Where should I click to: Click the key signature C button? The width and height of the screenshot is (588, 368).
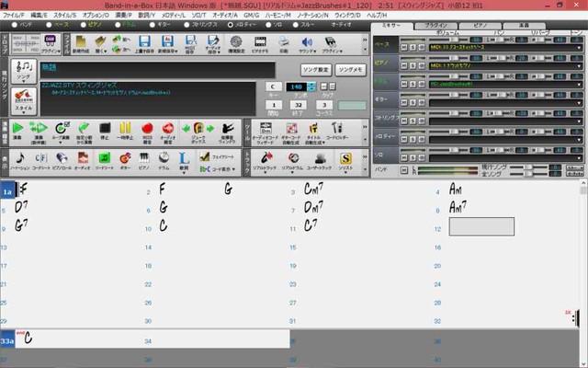coord(274,86)
